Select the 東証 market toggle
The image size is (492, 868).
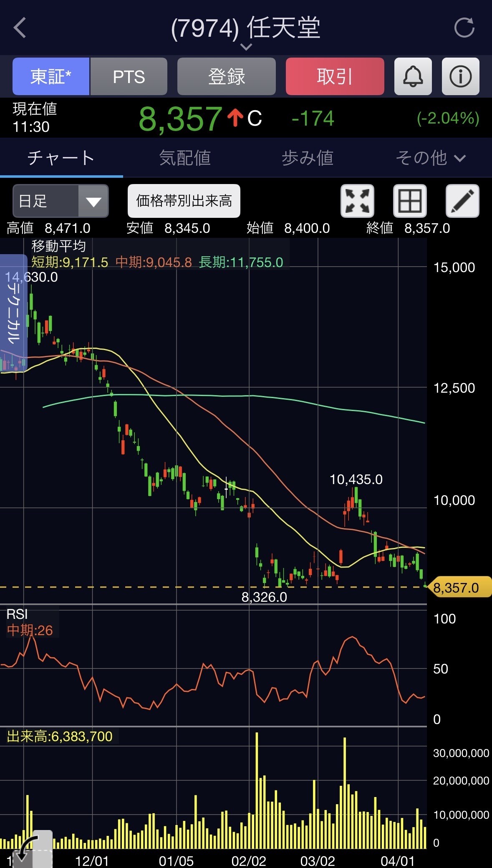(x=51, y=76)
